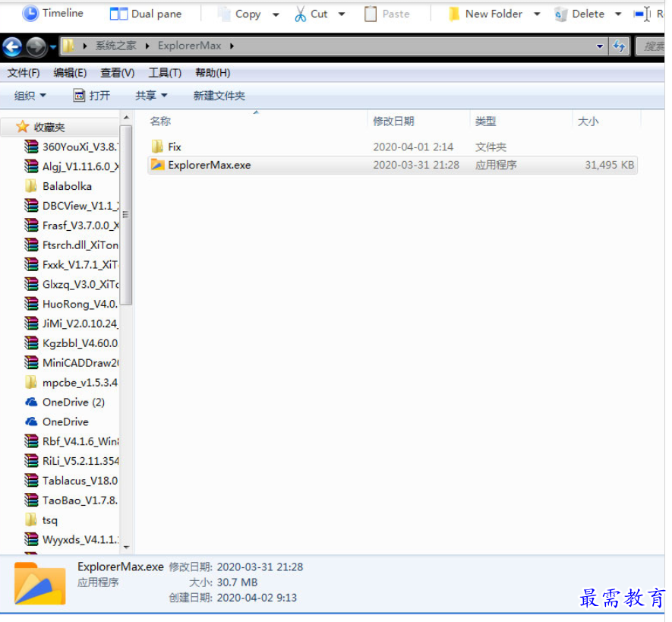Select Kgzbbl_V4.60.0 in favorites
Viewport: 672px width, 622px height.
pos(71,343)
